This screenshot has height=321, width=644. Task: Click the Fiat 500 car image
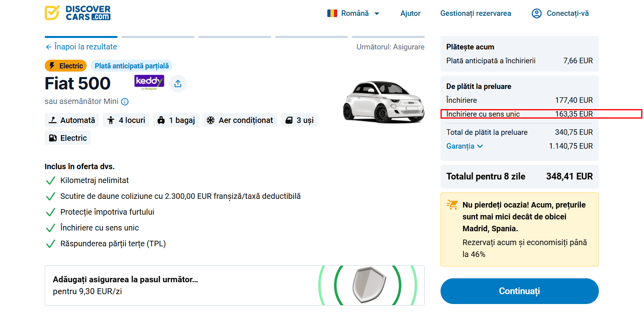coord(384,102)
